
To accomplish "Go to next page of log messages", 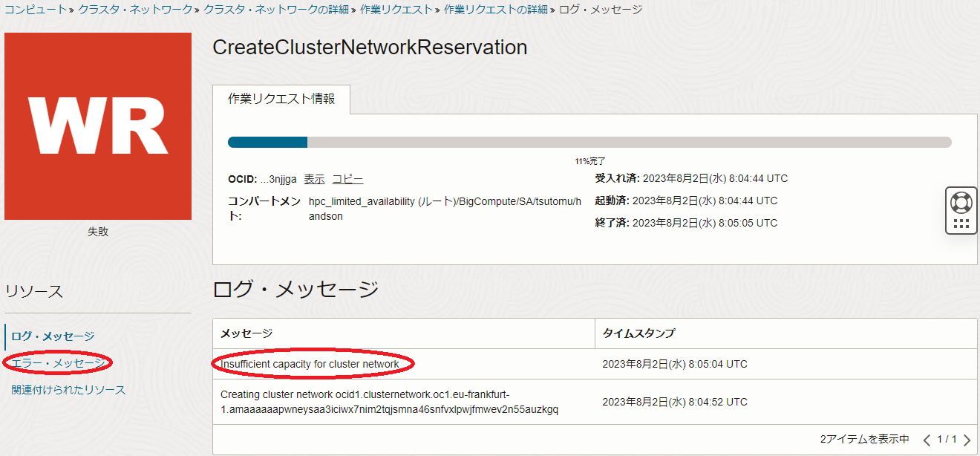I will (967, 440).
